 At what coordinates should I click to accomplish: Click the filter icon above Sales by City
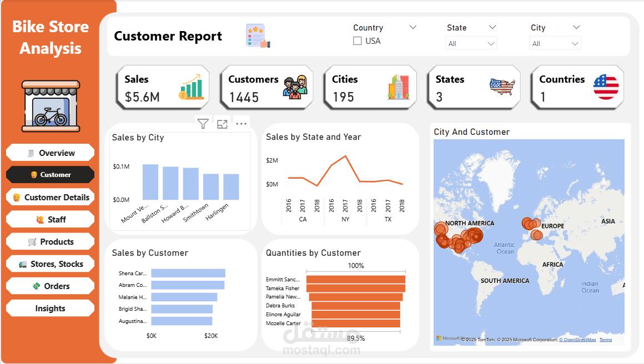pyautogui.click(x=203, y=124)
